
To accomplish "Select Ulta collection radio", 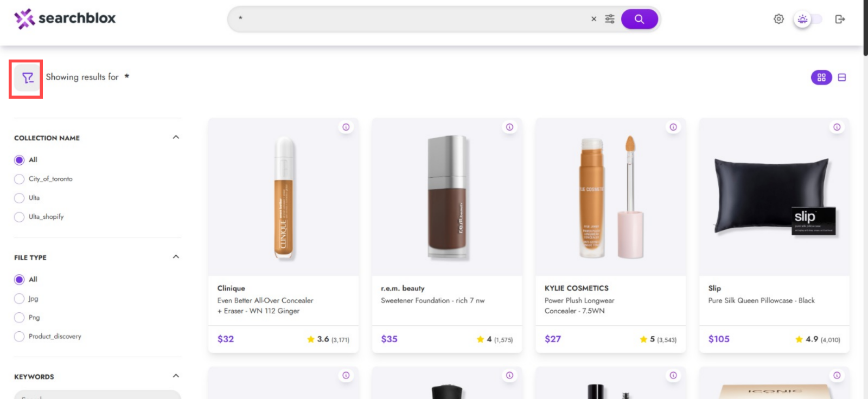I will (20, 198).
